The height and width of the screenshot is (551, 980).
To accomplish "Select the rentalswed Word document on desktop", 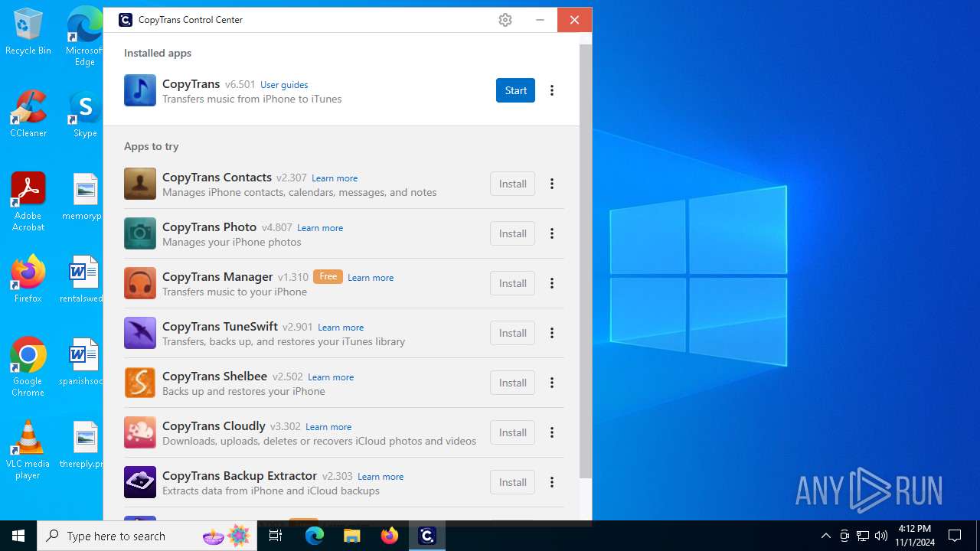I will pos(83,279).
